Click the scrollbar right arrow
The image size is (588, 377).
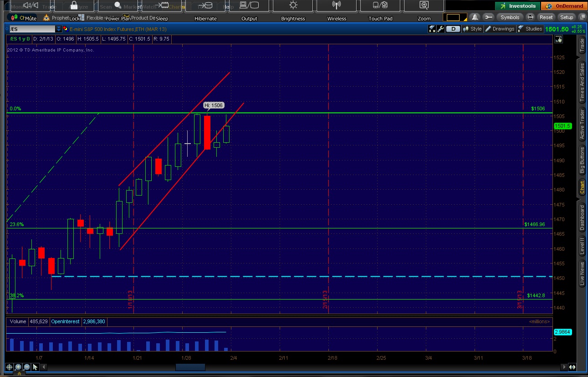click(564, 367)
